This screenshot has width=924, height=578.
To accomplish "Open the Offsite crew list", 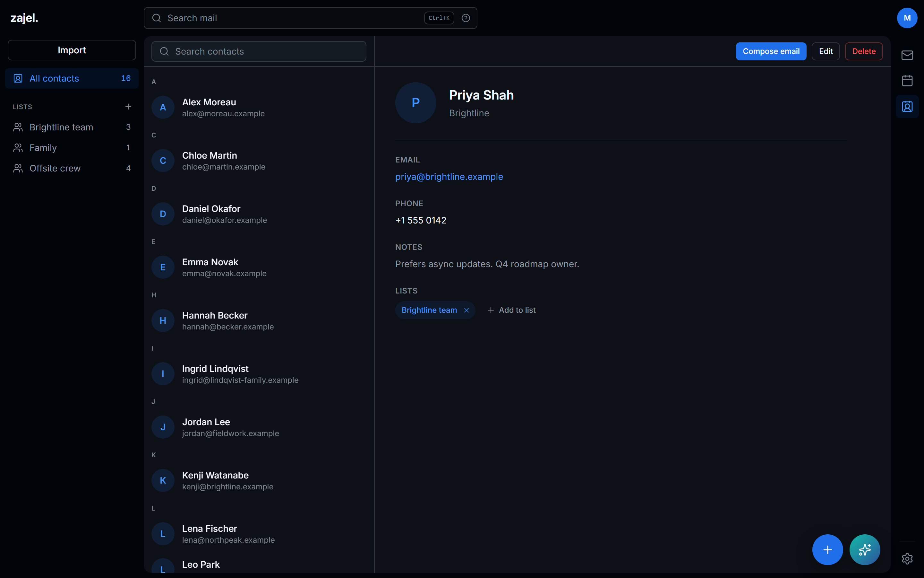I will click(x=72, y=168).
